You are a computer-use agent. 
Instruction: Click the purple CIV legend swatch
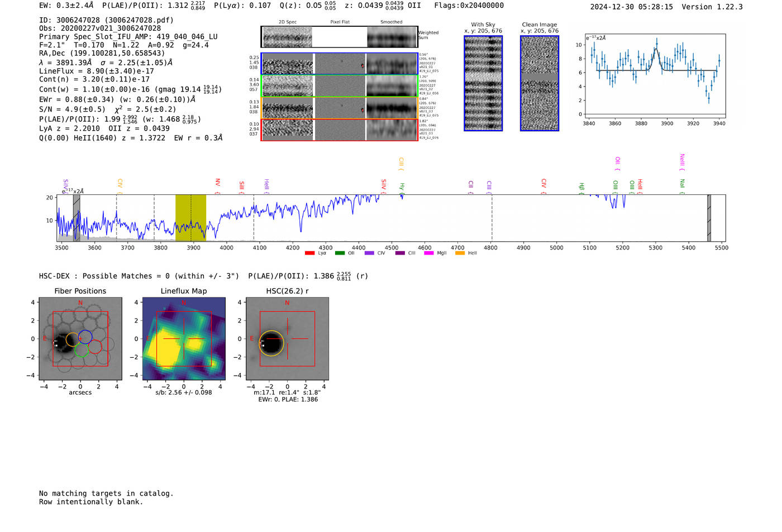[369, 253]
